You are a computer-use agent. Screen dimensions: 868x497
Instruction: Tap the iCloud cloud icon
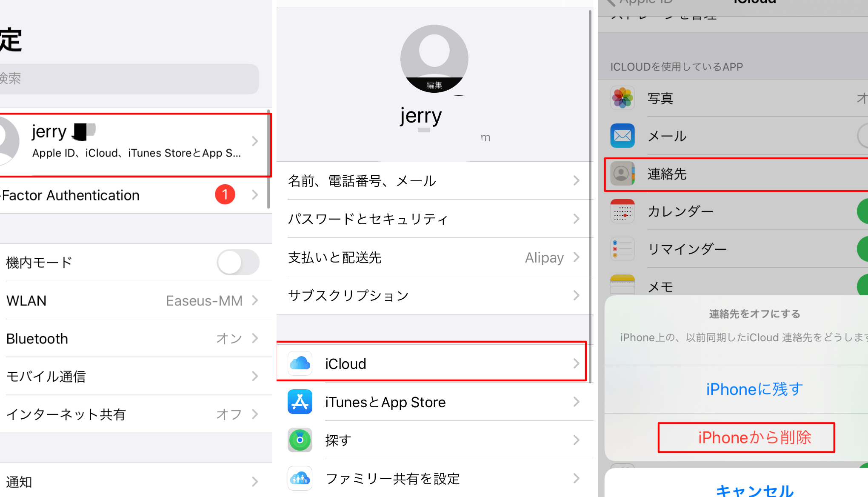300,363
